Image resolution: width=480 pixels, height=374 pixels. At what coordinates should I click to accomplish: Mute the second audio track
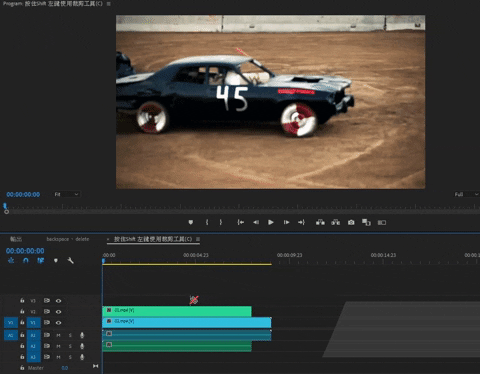58,346
